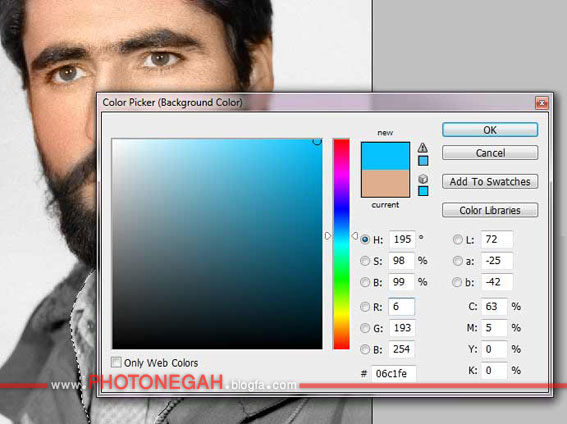Select the H hue radio button
The image size is (567, 424).
pyautogui.click(x=365, y=239)
